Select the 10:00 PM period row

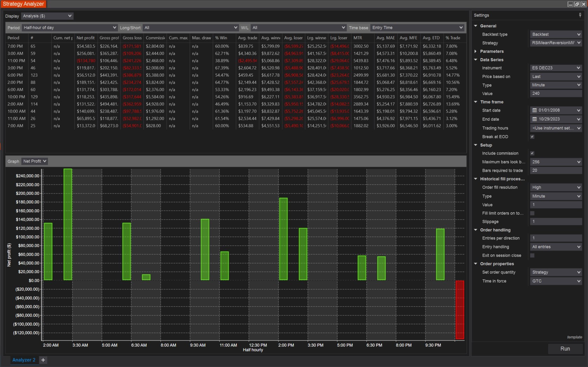[x=236, y=97]
